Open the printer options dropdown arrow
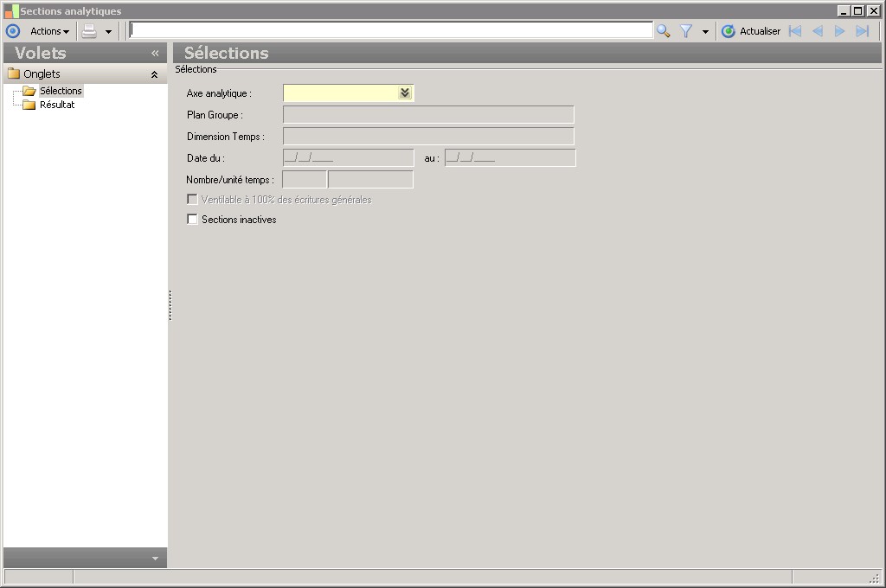The width and height of the screenshot is (886, 588). pyautogui.click(x=108, y=32)
